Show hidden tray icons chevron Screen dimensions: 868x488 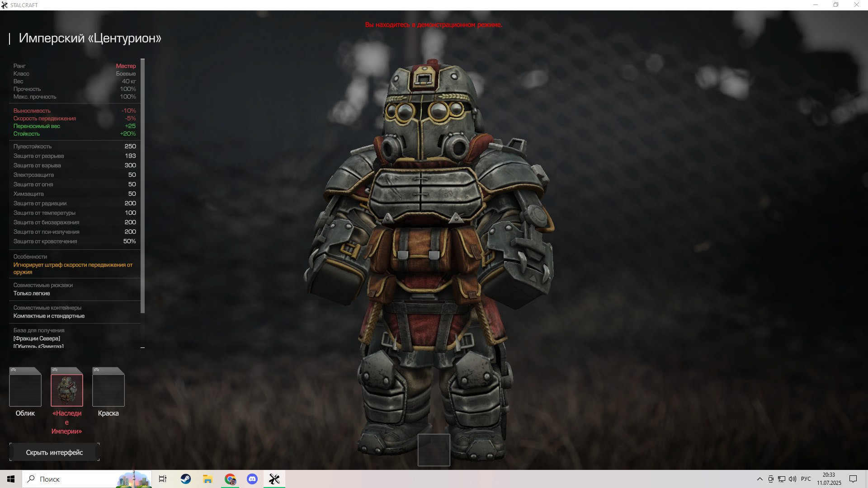(x=759, y=479)
